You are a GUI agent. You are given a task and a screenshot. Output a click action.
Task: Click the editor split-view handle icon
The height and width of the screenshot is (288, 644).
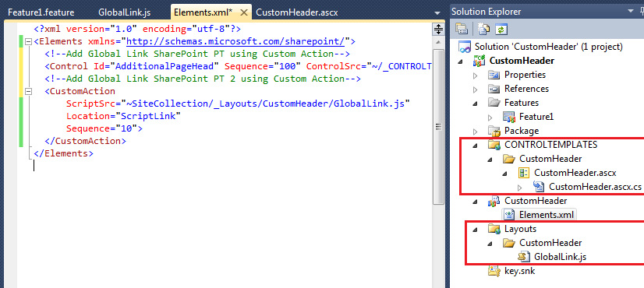[438, 29]
